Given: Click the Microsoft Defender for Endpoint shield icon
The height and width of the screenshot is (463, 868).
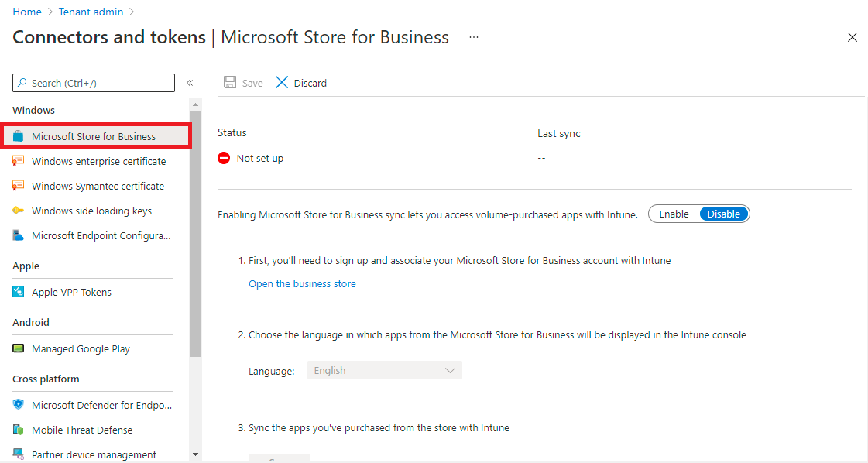Looking at the screenshot, I should pyautogui.click(x=19, y=405).
